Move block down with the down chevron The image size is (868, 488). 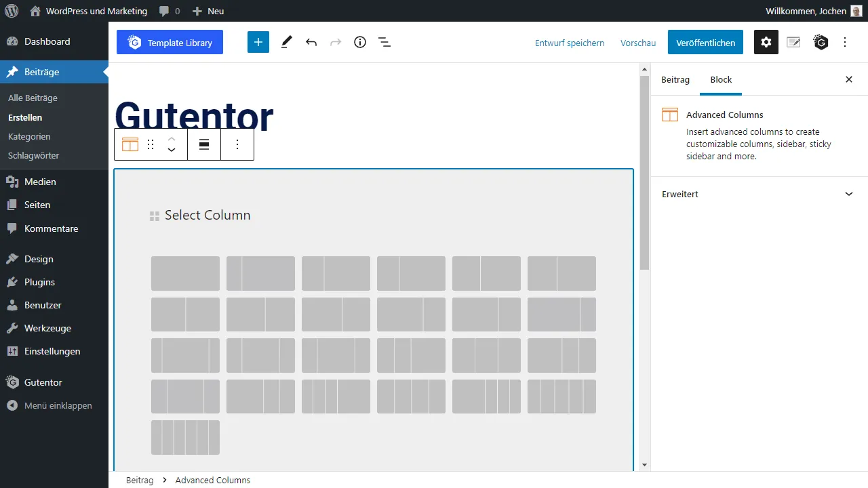[172, 150]
